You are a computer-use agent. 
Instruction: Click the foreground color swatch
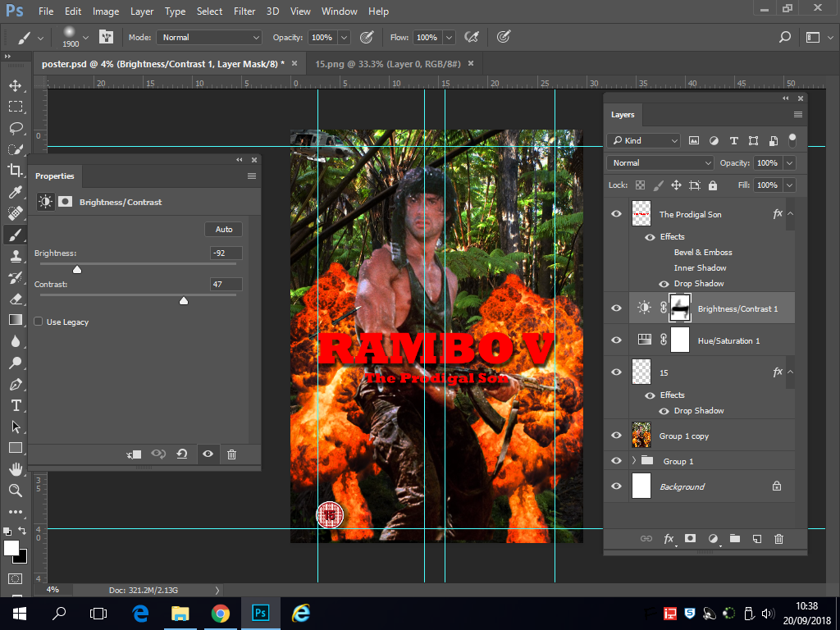click(11, 548)
